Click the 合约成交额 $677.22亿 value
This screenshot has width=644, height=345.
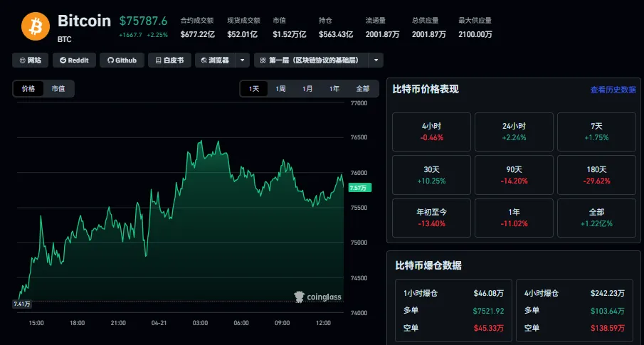tap(198, 34)
